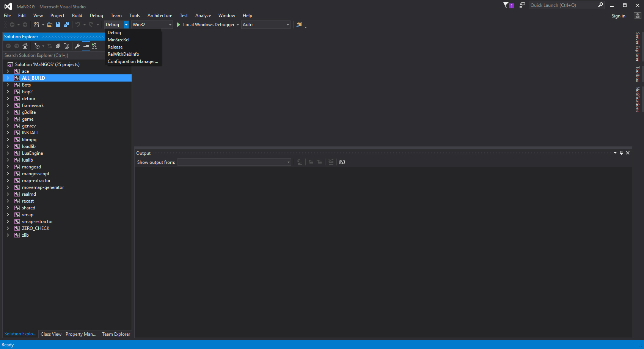The image size is (644, 349).
Task: Click the Solution Explorer Home icon
Action: click(25, 46)
